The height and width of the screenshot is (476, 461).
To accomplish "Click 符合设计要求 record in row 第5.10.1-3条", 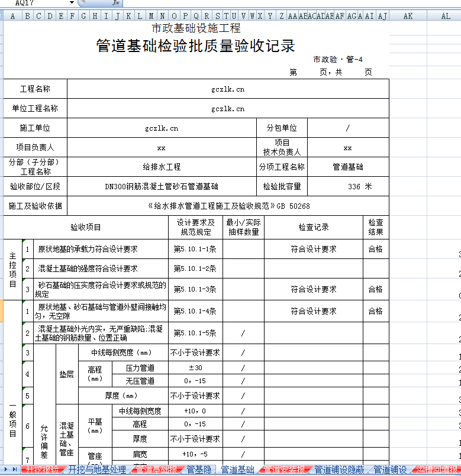I will [x=314, y=289].
